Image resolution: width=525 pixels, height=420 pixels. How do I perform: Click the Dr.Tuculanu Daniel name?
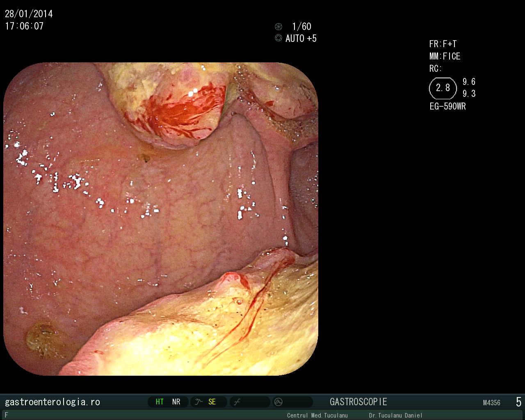[396, 415]
